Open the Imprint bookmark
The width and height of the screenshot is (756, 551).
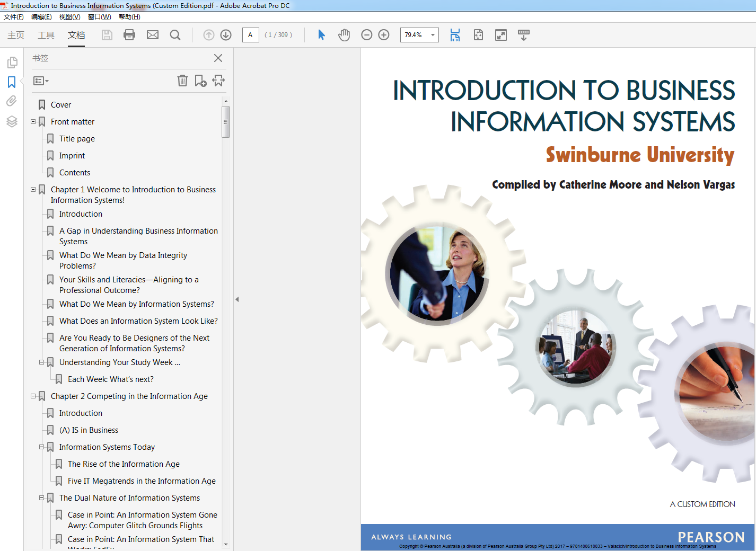click(72, 156)
